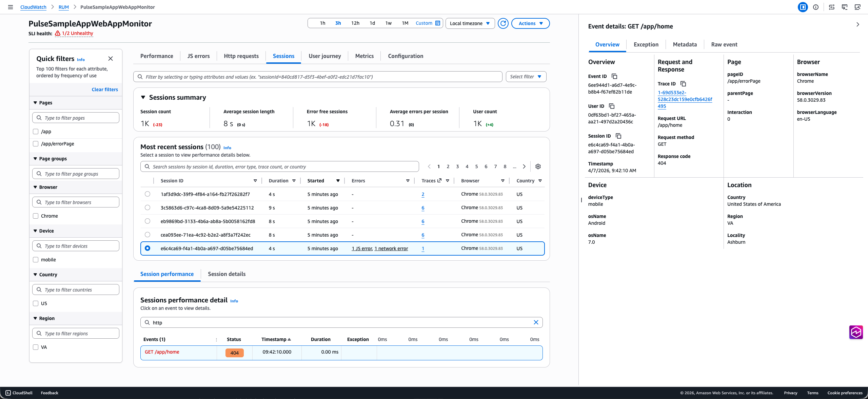The height and width of the screenshot is (399, 868).
Task: Open the Http requests tab
Action: coord(241,56)
